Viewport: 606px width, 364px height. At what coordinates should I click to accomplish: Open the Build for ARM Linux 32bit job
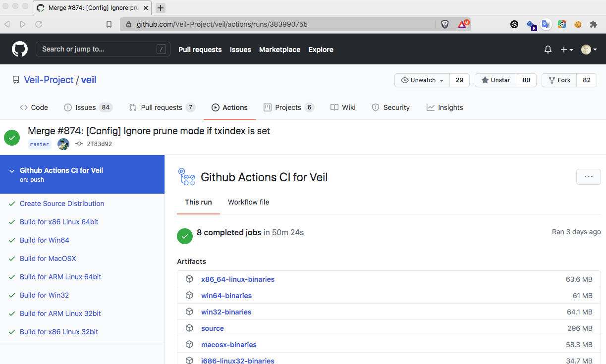click(60, 313)
